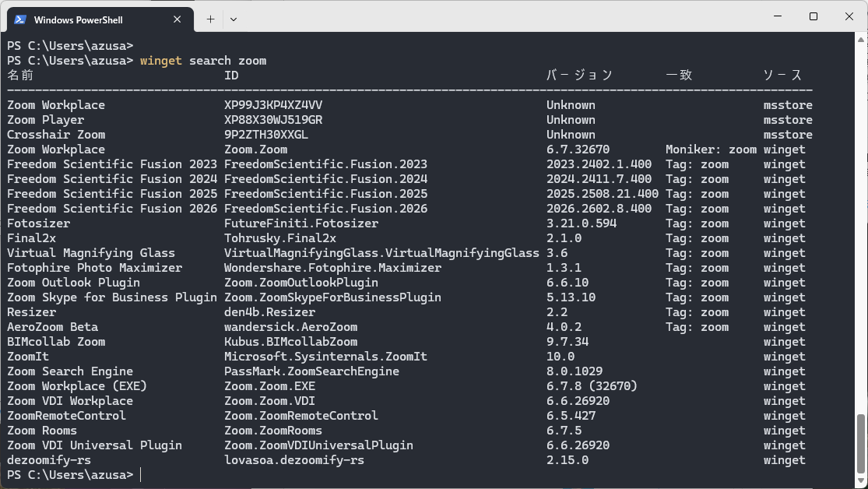Open a new terminal tab
868x489 pixels.
(210, 19)
